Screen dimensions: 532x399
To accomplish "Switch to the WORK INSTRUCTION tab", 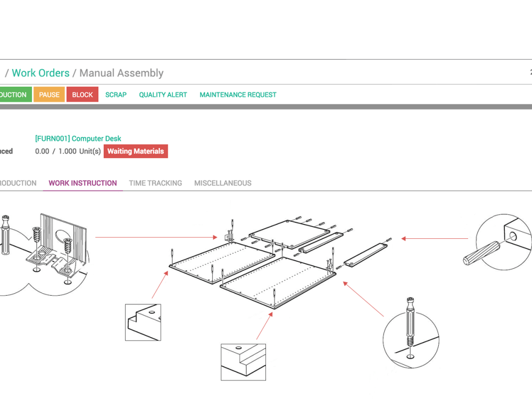I will click(x=83, y=183).
